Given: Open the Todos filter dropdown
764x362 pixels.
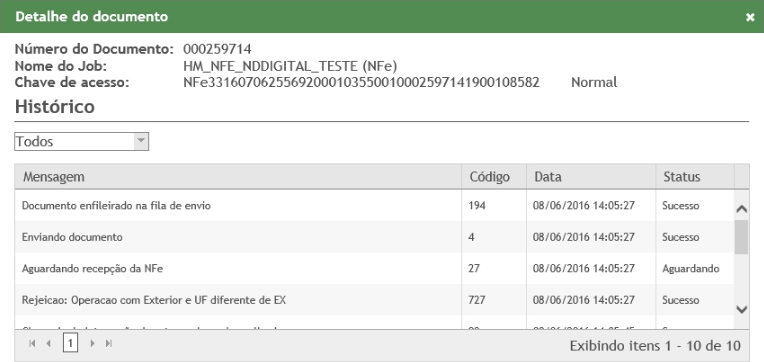Looking at the screenshot, I should coord(81,142).
